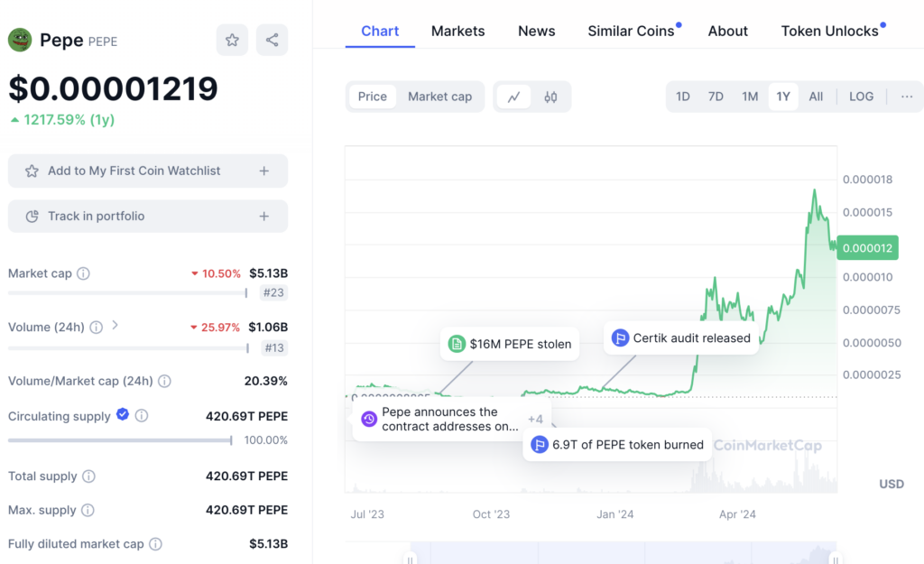Click Circulating supply verified badge

pos(123,415)
